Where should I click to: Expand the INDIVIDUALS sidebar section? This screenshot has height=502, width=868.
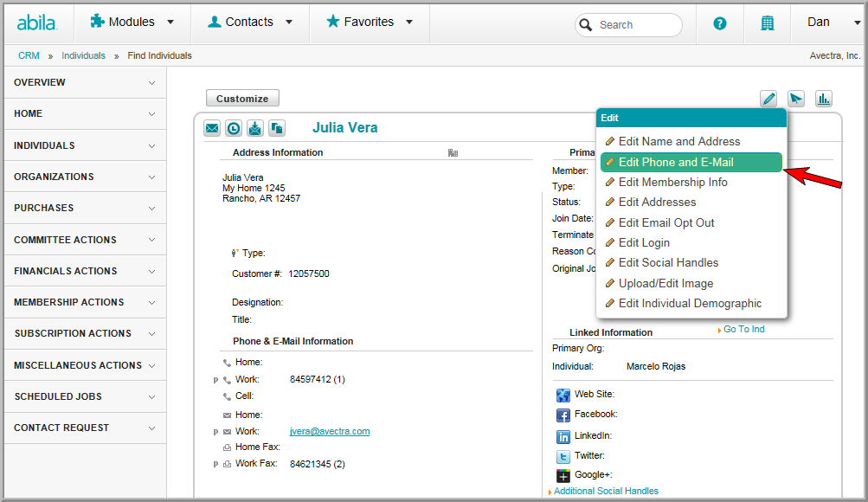pyautogui.click(x=86, y=145)
